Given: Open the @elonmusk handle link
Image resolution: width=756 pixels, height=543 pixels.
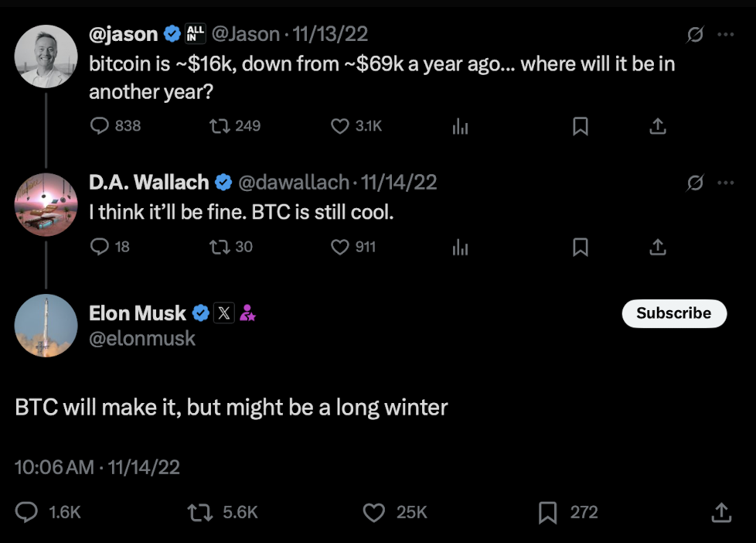Looking at the screenshot, I should click(143, 338).
